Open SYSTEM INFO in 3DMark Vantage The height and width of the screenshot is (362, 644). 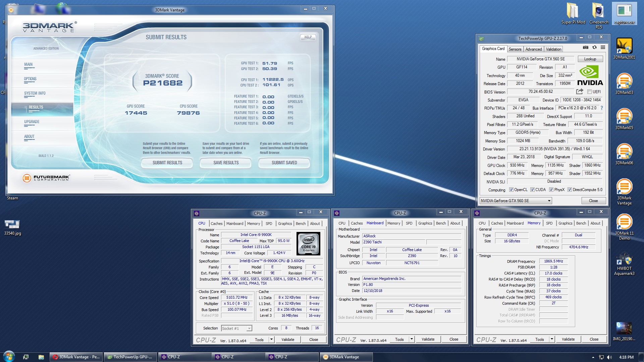pyautogui.click(x=35, y=94)
